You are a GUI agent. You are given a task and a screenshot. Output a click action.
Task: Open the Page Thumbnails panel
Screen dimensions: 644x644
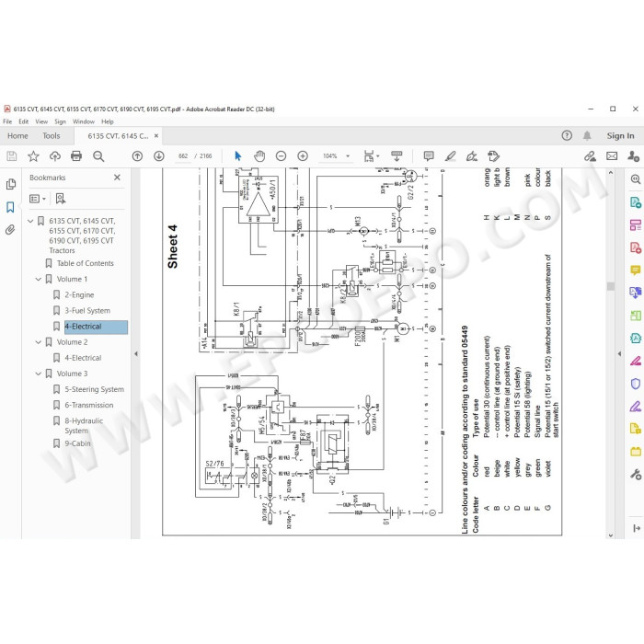[x=11, y=184]
